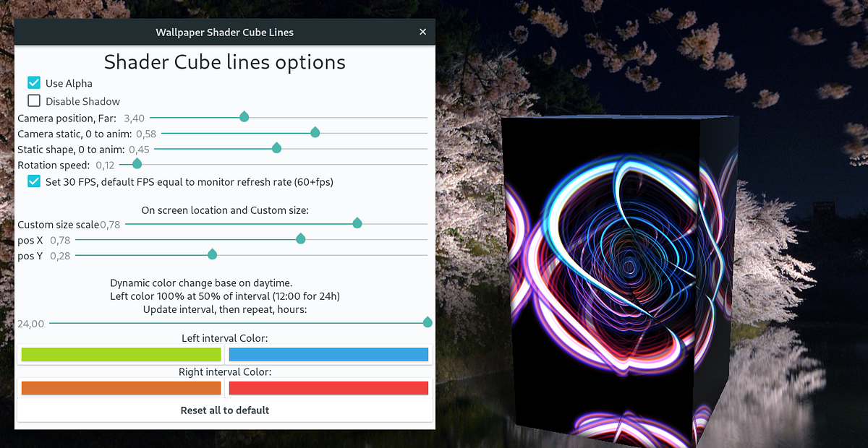
Task: Select the pos X slider handle
Action: click(300, 238)
